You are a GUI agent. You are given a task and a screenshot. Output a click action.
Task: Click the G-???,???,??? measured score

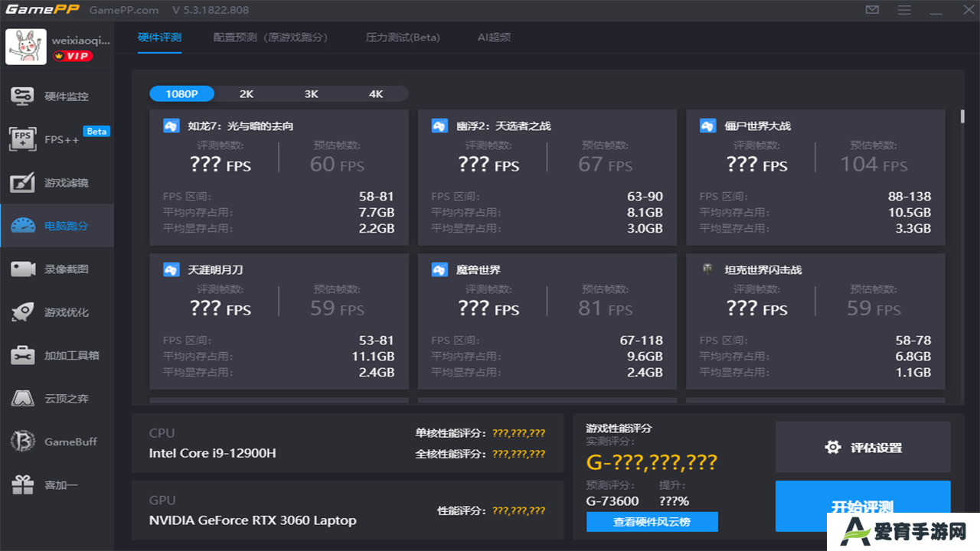click(652, 461)
